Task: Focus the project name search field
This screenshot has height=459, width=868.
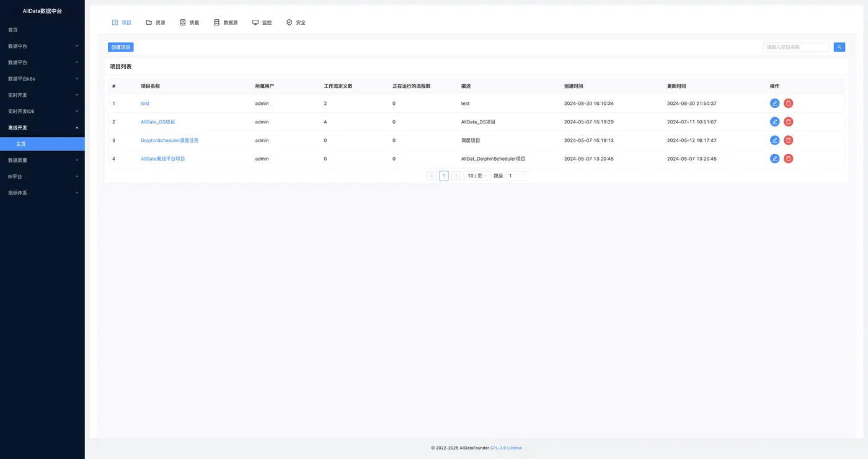Action: click(x=796, y=47)
